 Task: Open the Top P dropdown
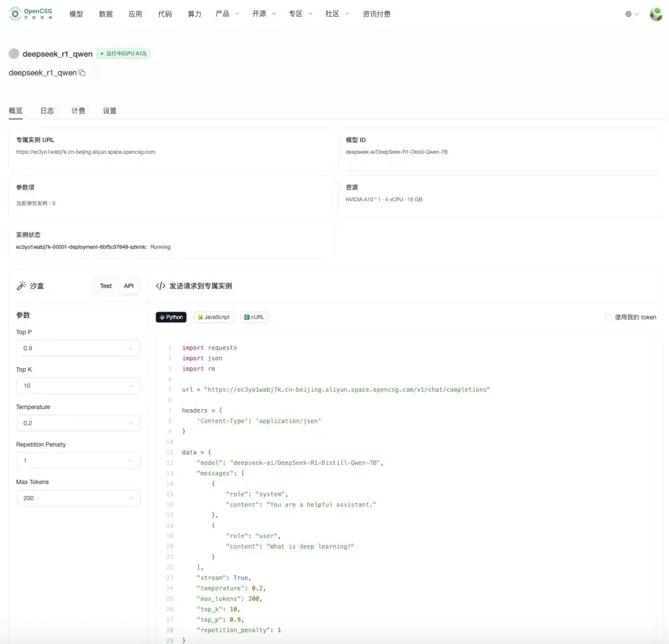tap(78, 348)
